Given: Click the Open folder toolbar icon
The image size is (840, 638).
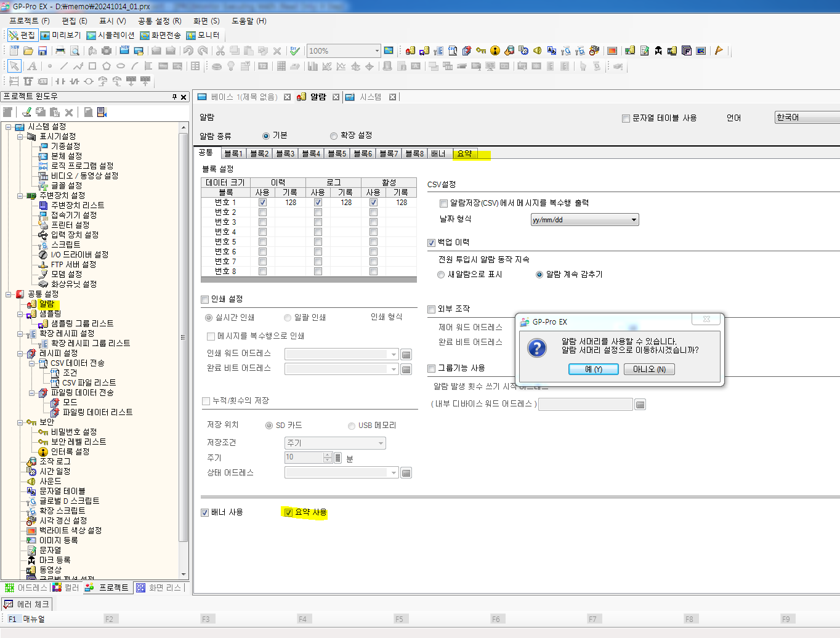Looking at the screenshot, I should [x=28, y=50].
